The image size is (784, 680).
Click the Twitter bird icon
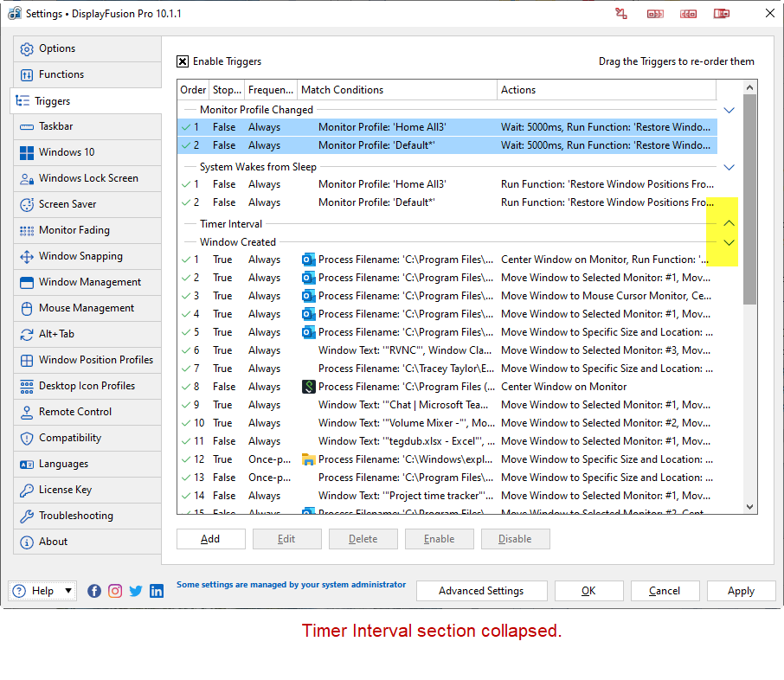pyautogui.click(x=136, y=591)
